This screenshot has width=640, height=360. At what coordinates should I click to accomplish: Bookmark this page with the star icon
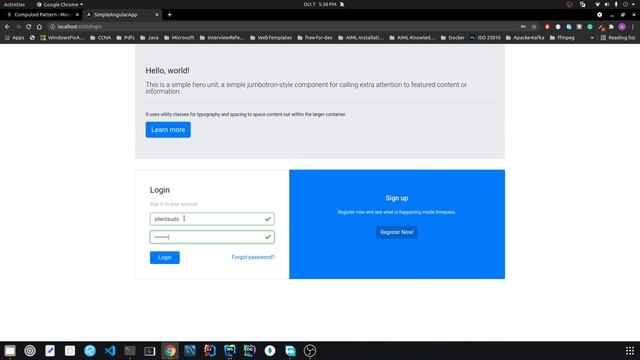click(x=534, y=27)
